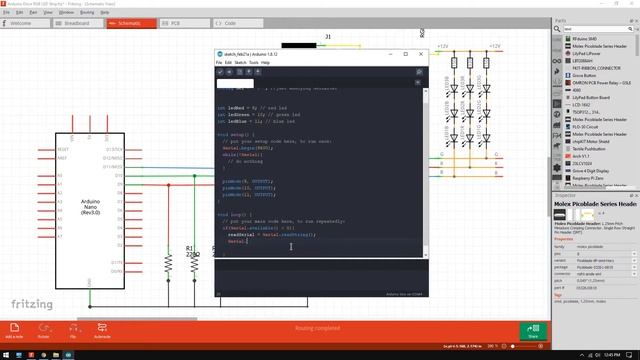
Task: Click Add a note in the bottom toolbar
Action: tap(14, 331)
